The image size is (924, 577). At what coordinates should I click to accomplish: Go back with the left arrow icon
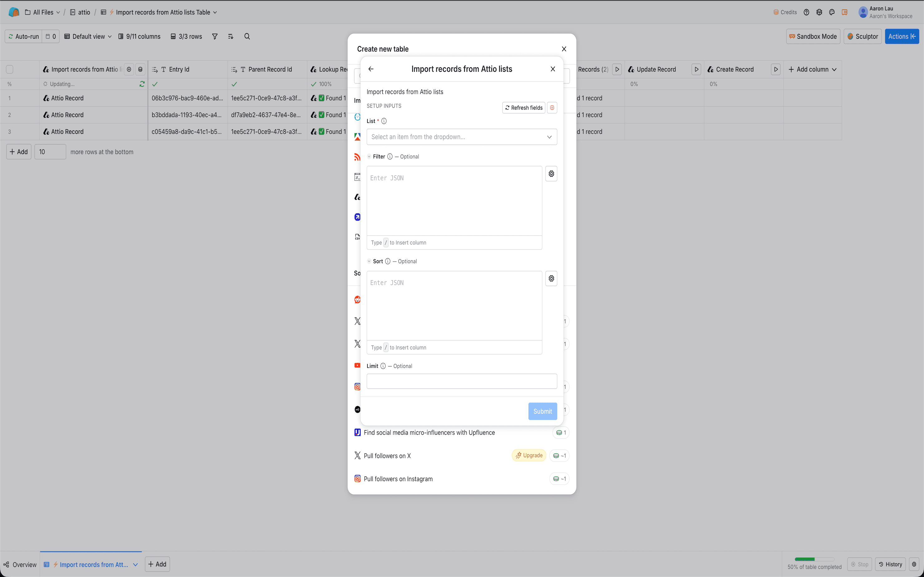pyautogui.click(x=371, y=69)
